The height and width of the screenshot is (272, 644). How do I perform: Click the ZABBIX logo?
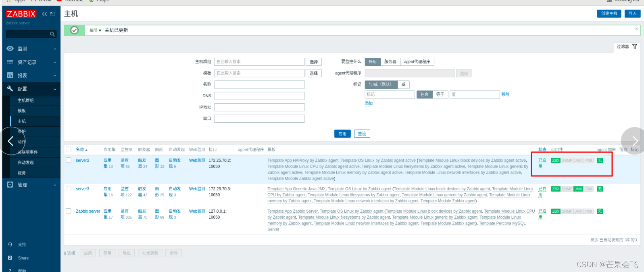(21, 14)
